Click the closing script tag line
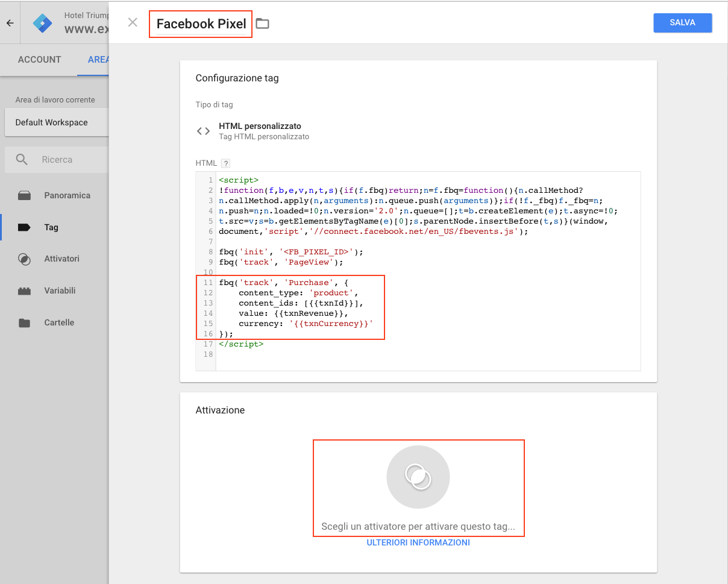The height and width of the screenshot is (584, 728). coord(241,344)
